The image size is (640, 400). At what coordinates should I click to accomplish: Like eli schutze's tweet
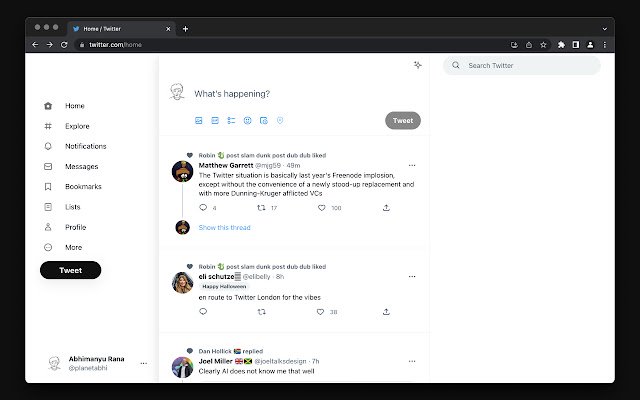(320, 312)
